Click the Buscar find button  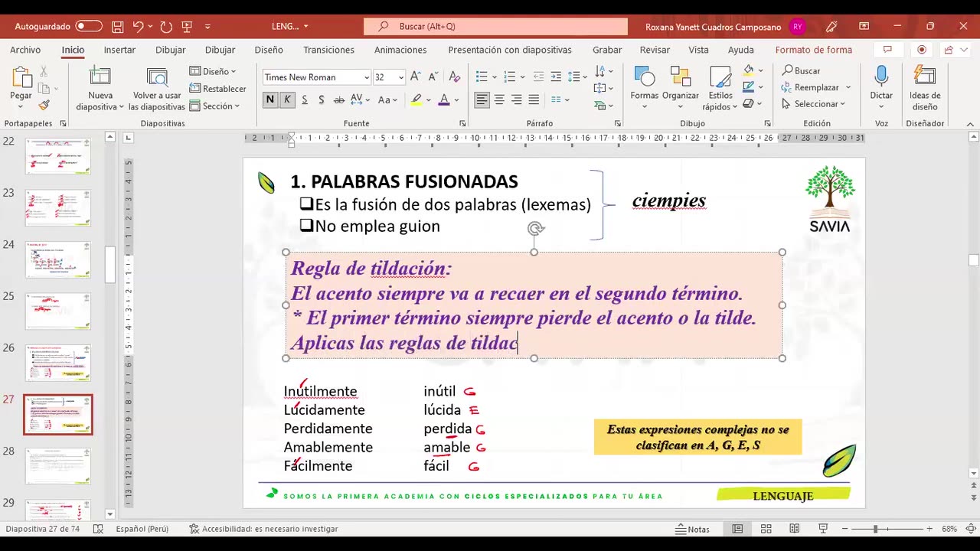801,70
